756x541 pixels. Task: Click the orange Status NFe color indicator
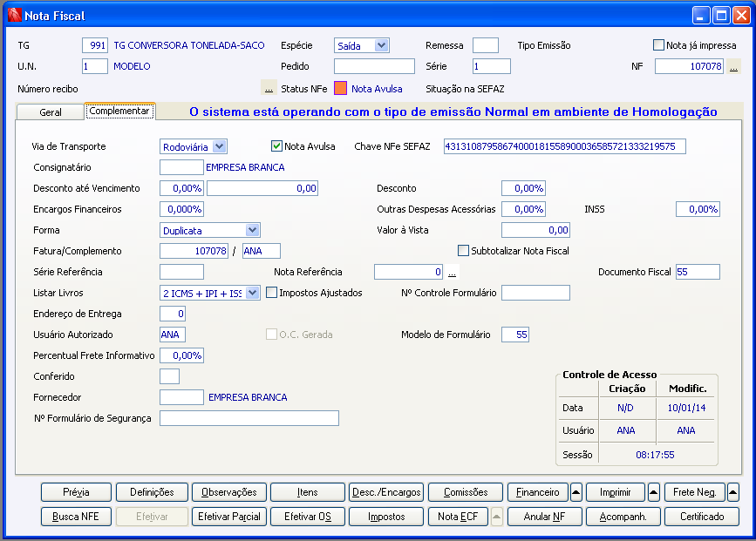[340, 89]
